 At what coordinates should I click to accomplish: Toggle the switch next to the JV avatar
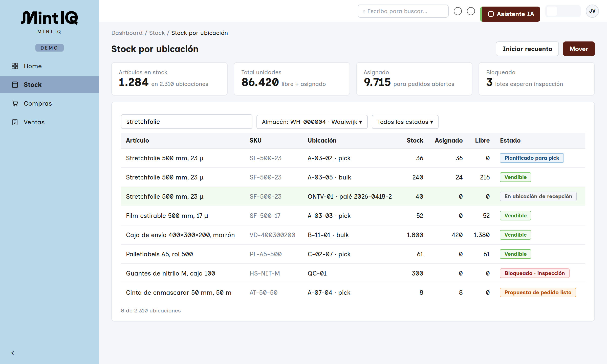coord(563,11)
